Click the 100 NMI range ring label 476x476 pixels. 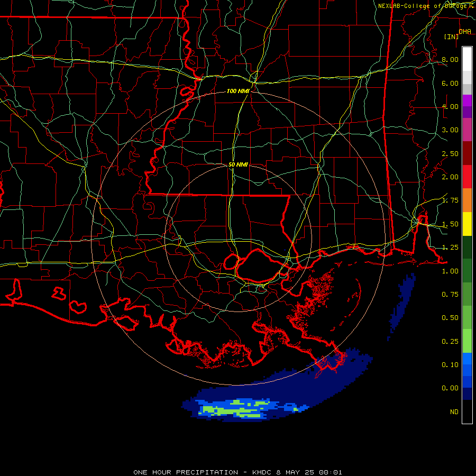pos(238,91)
